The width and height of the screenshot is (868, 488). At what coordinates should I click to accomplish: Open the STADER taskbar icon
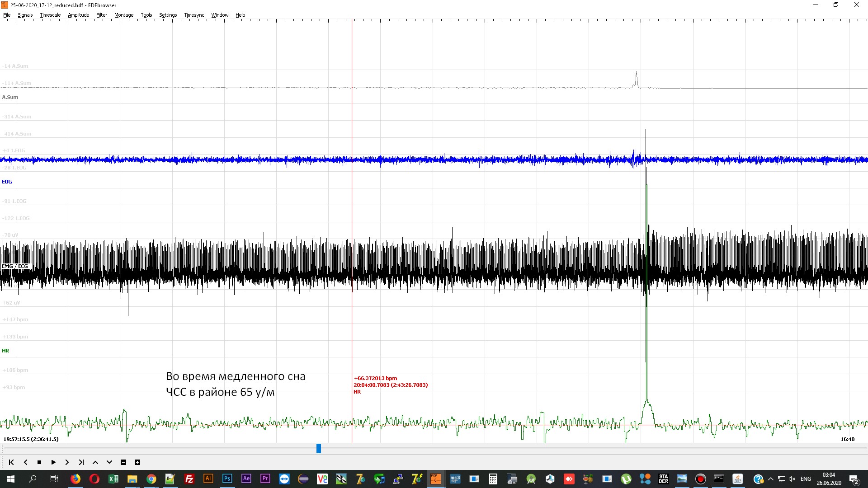pos(664,479)
